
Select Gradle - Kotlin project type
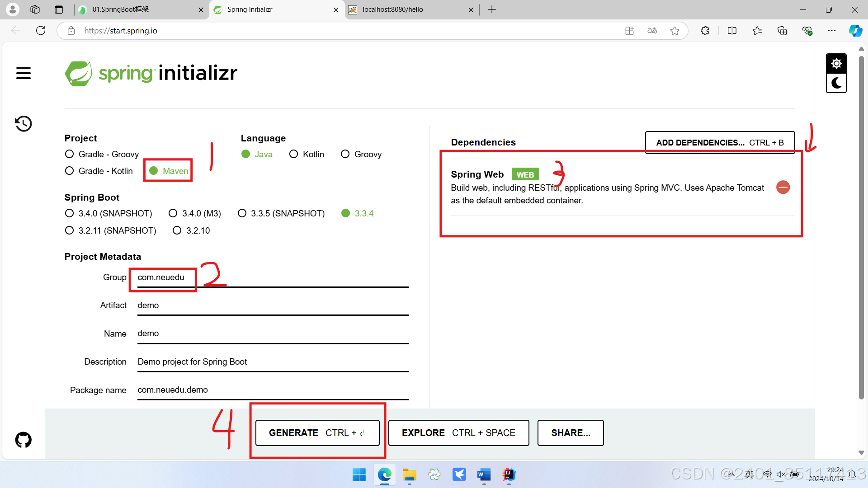point(99,171)
